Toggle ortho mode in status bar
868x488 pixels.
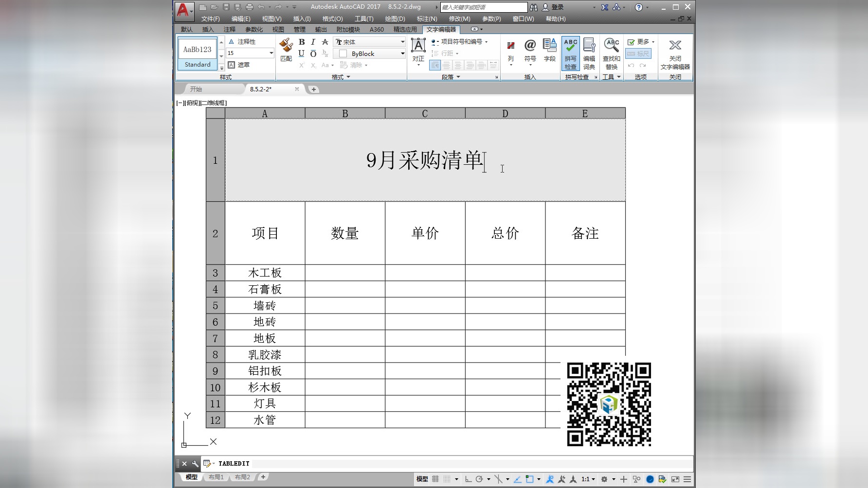468,479
